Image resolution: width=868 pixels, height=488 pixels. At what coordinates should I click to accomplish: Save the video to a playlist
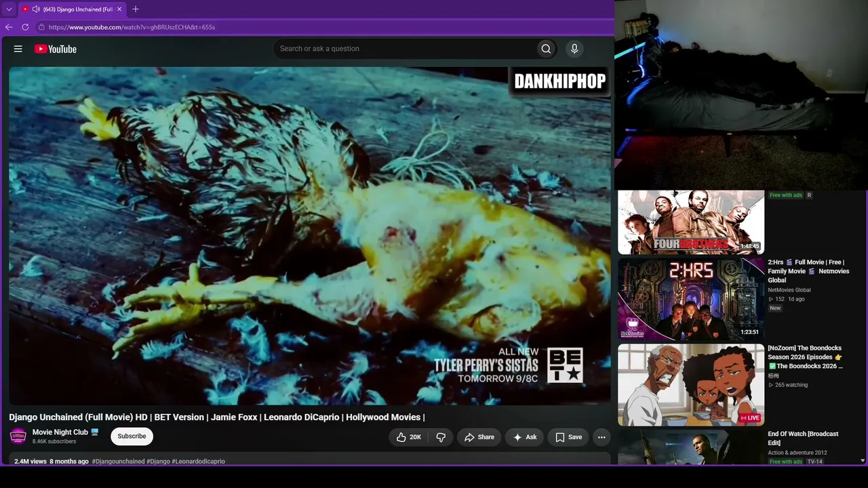coord(568,437)
